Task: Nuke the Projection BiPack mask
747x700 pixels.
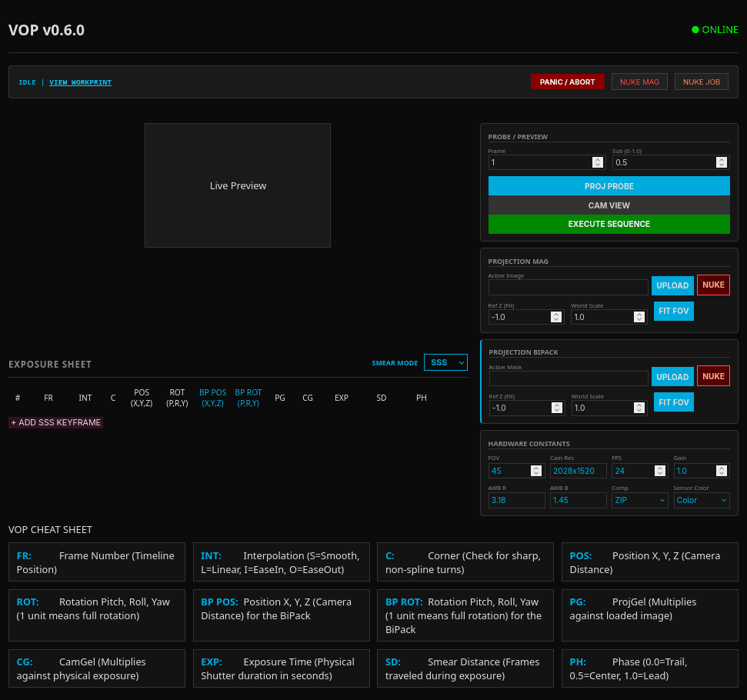Action: [x=713, y=376]
